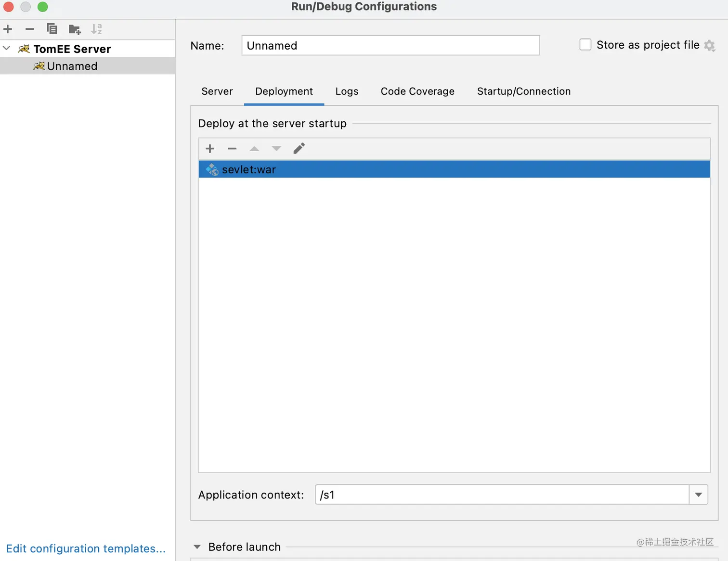This screenshot has width=728, height=561.
Task: Click the sevlet:war artifact icon
Action: pyautogui.click(x=212, y=170)
